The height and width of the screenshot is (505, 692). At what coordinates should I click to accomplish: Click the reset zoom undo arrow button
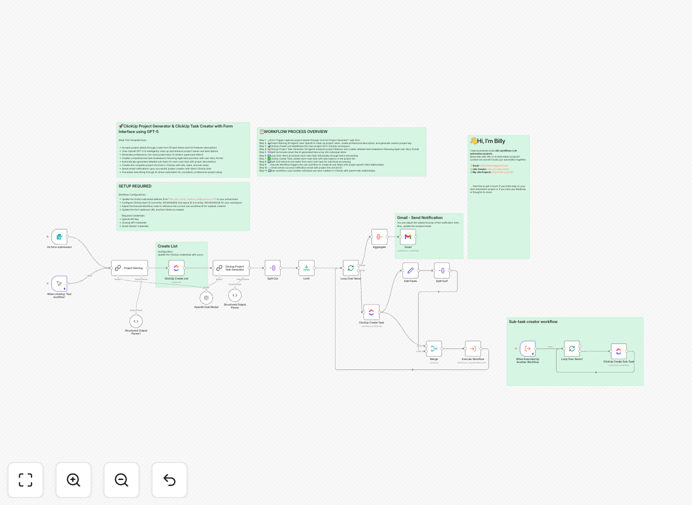pos(169,480)
